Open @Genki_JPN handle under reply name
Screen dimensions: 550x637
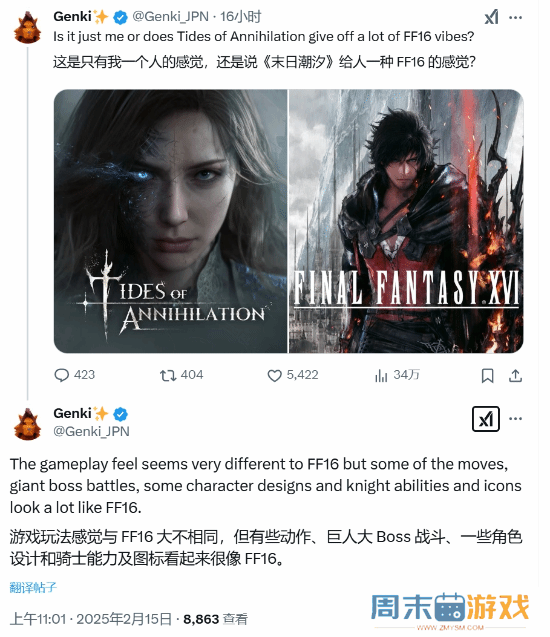(x=91, y=431)
